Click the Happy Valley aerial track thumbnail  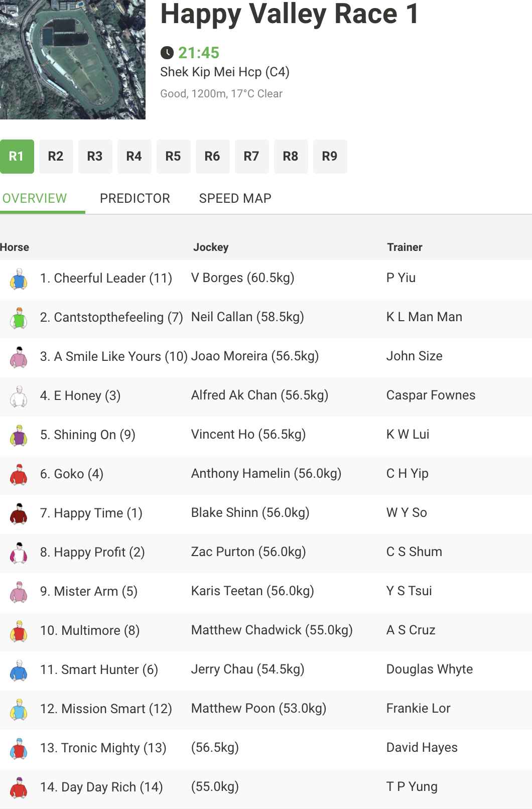click(x=73, y=60)
